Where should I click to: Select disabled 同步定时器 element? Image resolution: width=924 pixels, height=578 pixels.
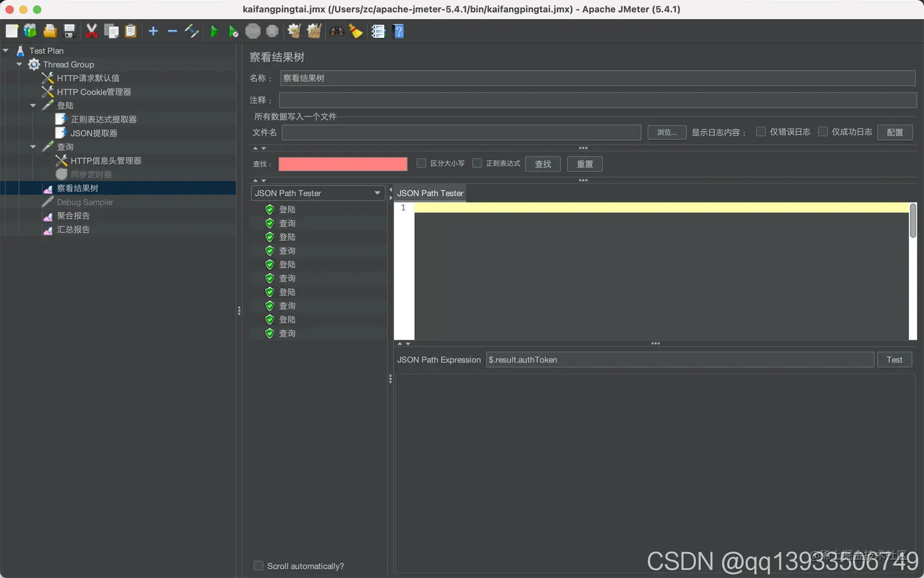click(x=91, y=174)
